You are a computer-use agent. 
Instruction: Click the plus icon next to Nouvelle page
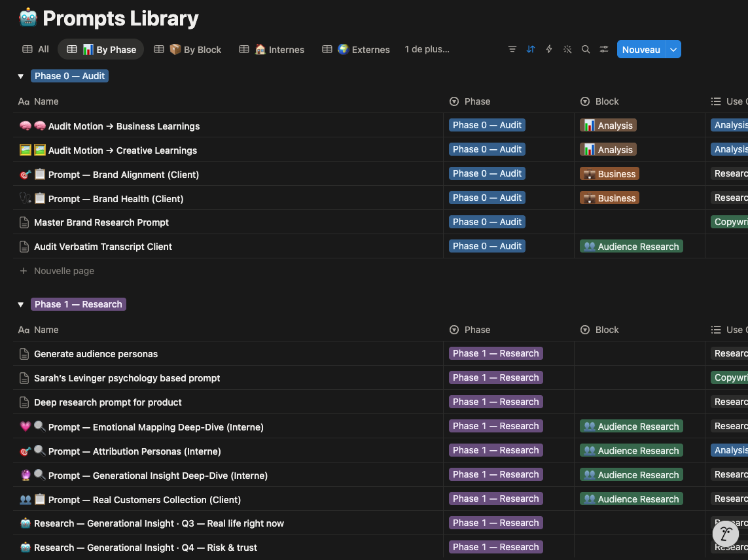(24, 271)
